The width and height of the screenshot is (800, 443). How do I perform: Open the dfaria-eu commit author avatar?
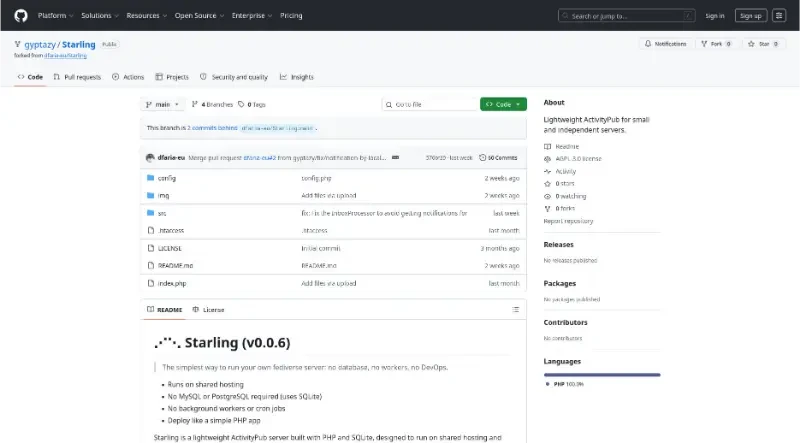150,158
